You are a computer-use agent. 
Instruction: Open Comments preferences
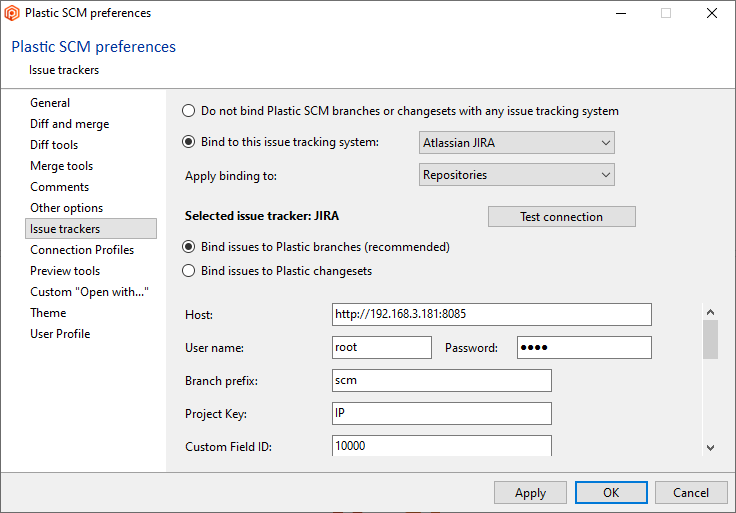pos(59,187)
